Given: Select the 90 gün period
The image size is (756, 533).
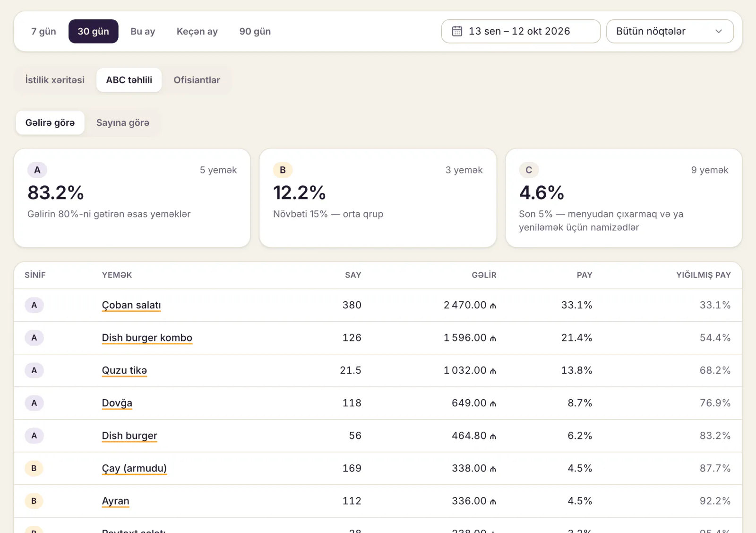Looking at the screenshot, I should coord(255,31).
